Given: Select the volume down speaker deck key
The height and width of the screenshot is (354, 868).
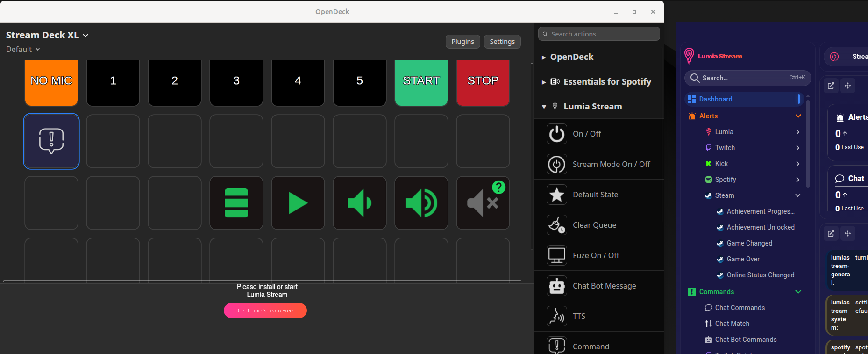Looking at the screenshot, I should [360, 203].
